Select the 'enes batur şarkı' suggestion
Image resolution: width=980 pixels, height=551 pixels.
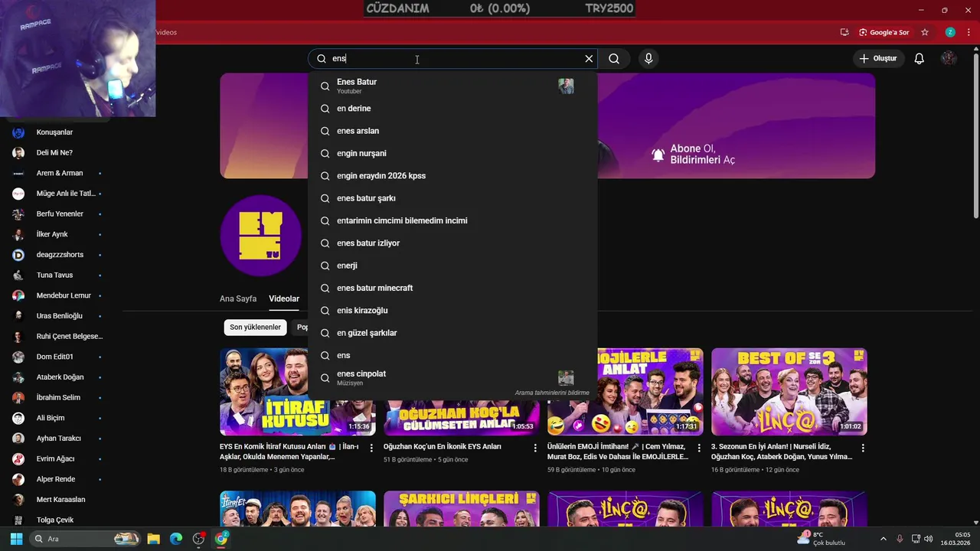[x=452, y=198]
